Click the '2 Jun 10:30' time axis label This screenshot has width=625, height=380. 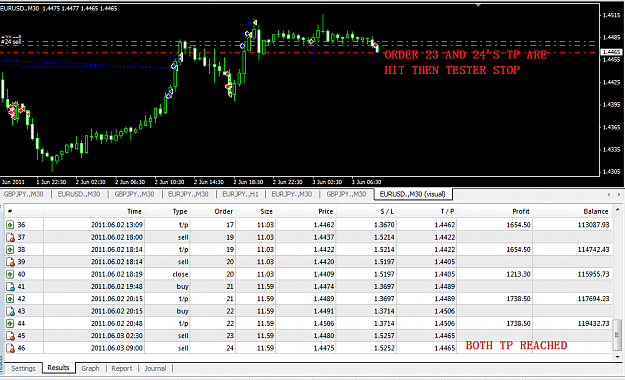pyautogui.click(x=169, y=182)
